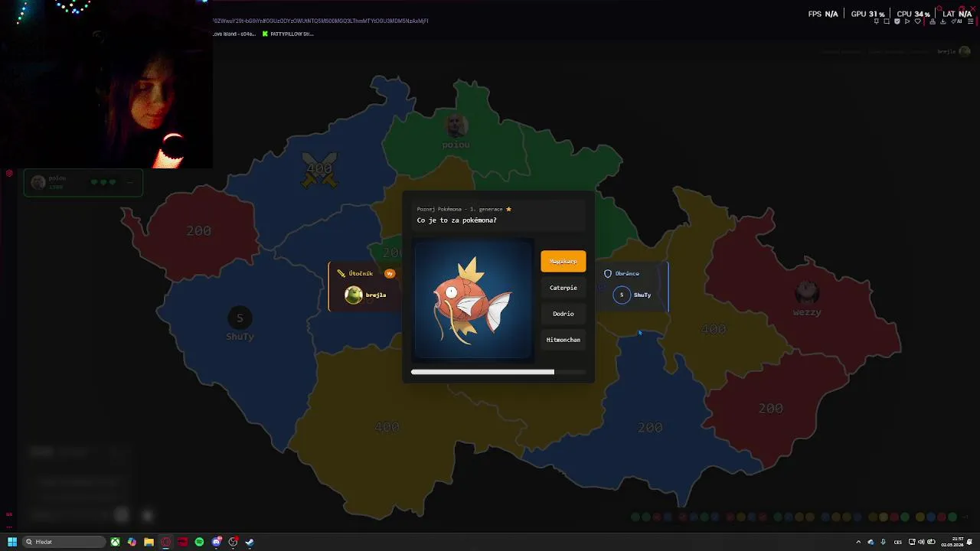Click the ShuTy defender badge
Image resolution: width=980 pixels, height=551 pixels.
coord(622,295)
